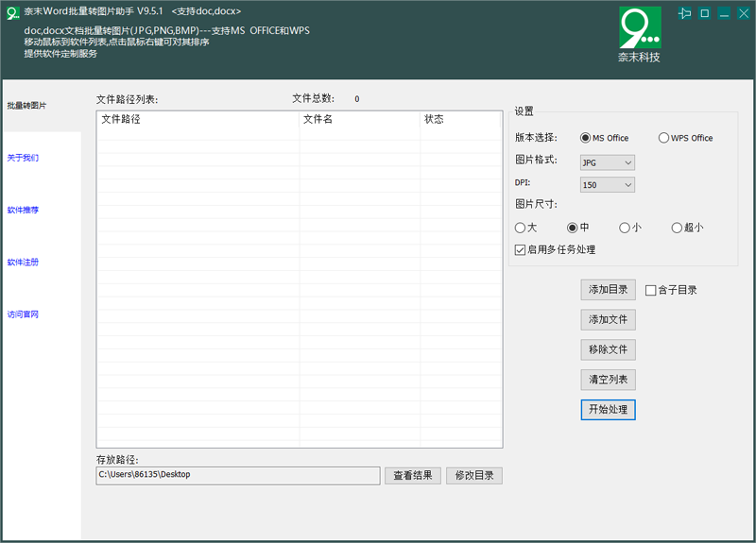Switch to the 关于我们 tab

pos(24,158)
